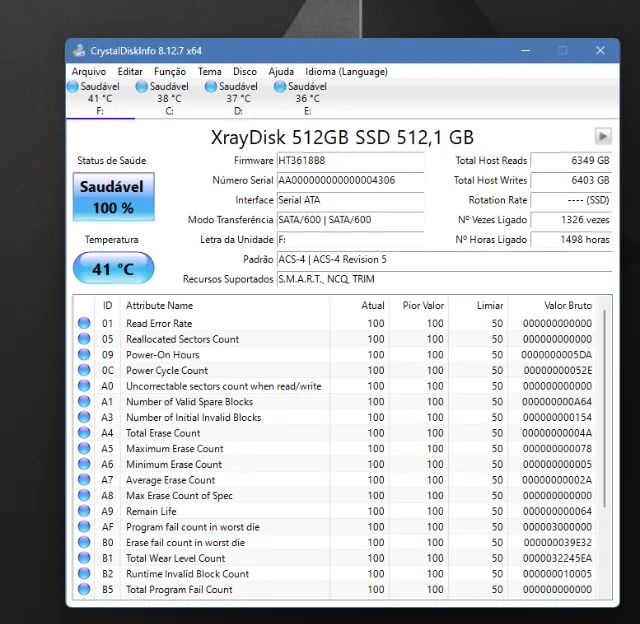Click status circle for Uncorrectable sectors count row

pos(84,386)
